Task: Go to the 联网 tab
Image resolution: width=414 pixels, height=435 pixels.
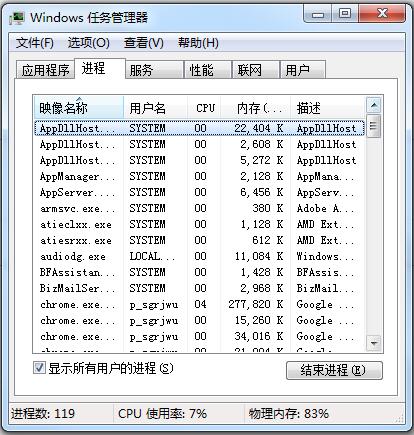Action: tap(256, 70)
